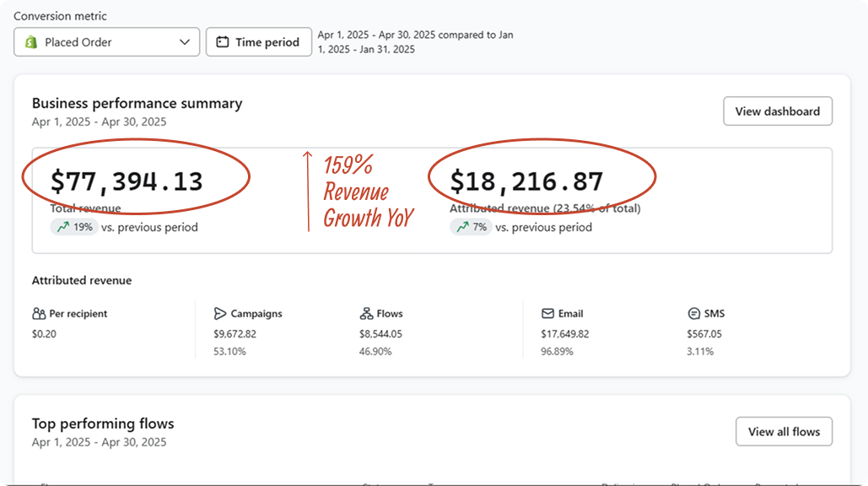Click the 19% upward trend arrow icon
Image resolution: width=868 pixels, height=486 pixels.
[63, 227]
